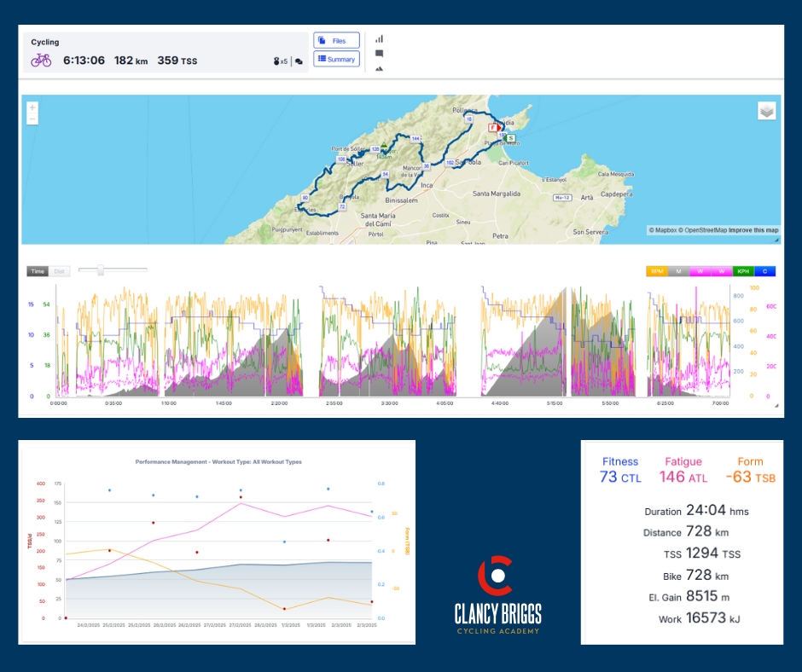Screen dimensions: 802x672
Task: Open the map layers icon
Action: (x=766, y=111)
